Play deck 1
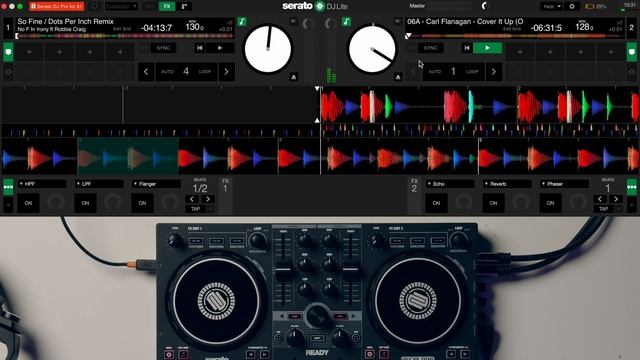This screenshot has height=360, width=640. coord(220,48)
